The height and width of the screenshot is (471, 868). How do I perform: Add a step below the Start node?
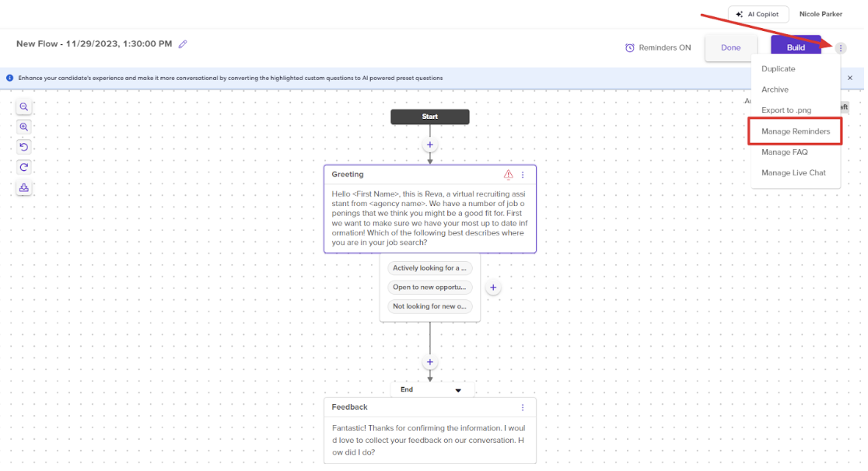coord(429,145)
